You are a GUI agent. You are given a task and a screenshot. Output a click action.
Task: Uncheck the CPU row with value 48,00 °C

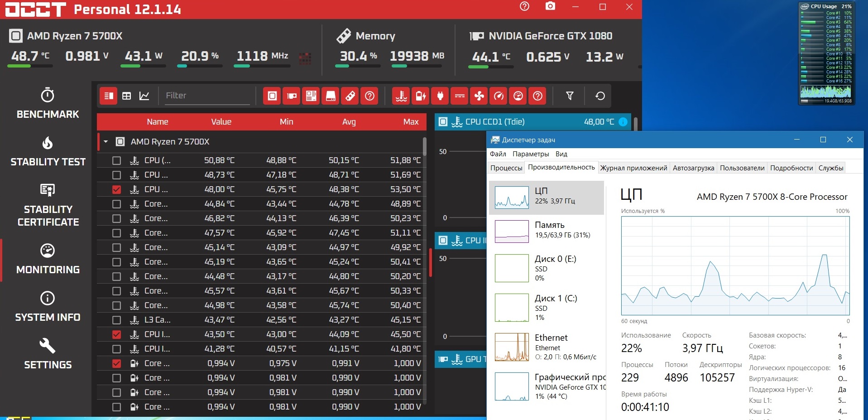[116, 189]
